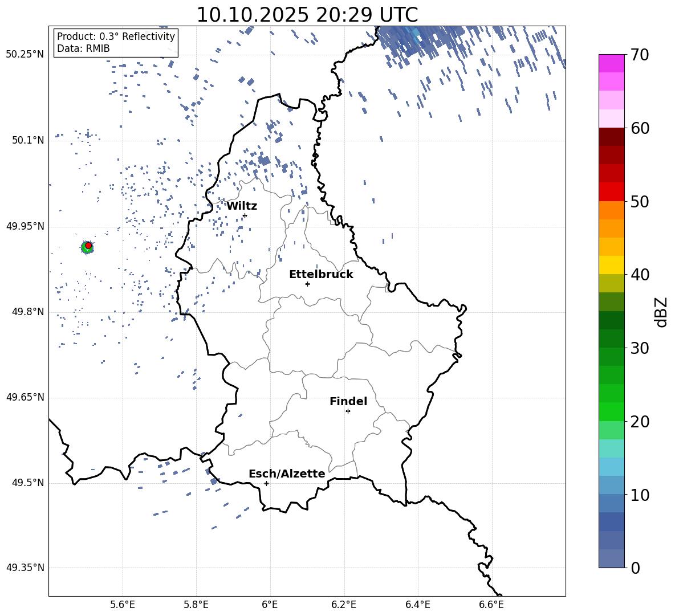675x616 pixels.
Task: Pick the light blue swatch above 10
Action: tap(612, 485)
